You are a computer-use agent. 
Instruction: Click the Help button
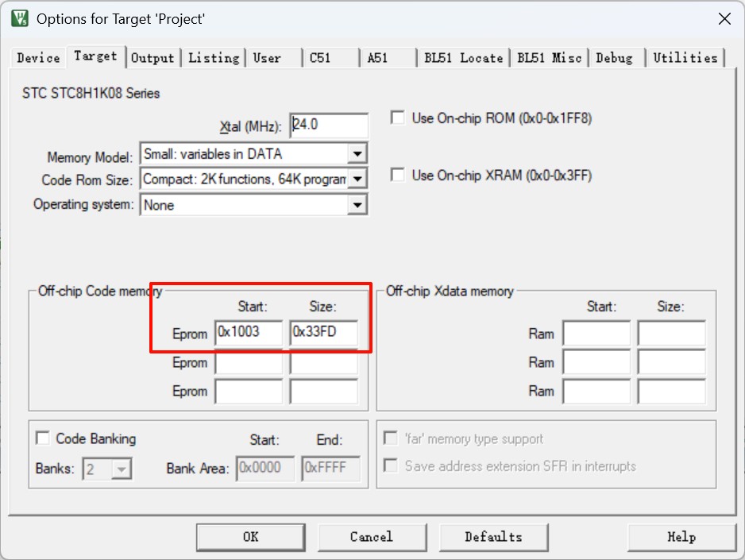pyautogui.click(x=681, y=537)
